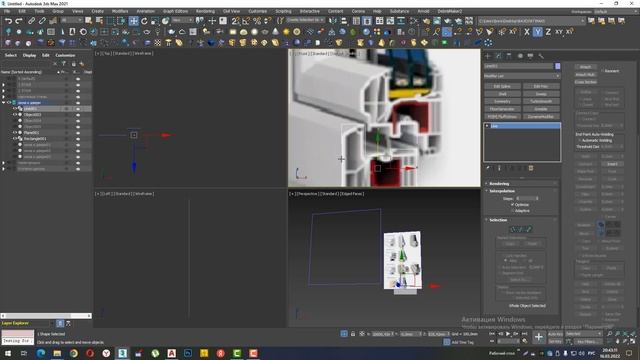This screenshot has height=360, width=640.
Task: Toggle the Reorient checkbox next to Attach
Action: pos(603,71)
